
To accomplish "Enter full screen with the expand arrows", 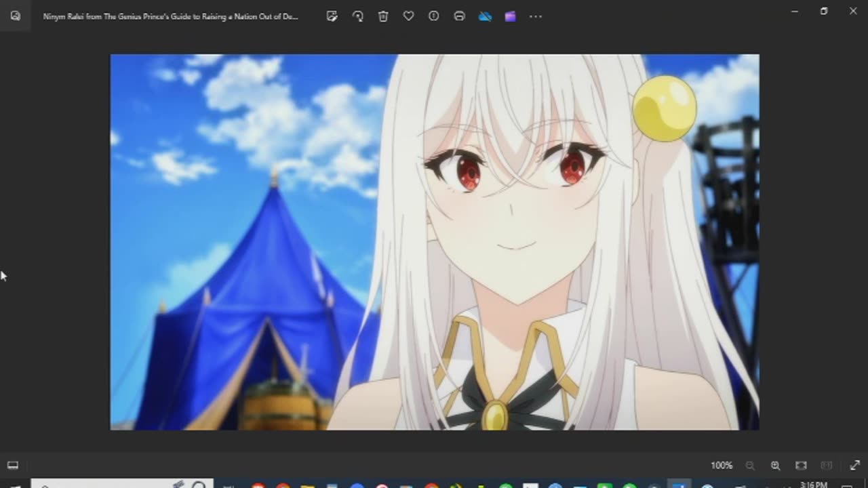I will 854,466.
